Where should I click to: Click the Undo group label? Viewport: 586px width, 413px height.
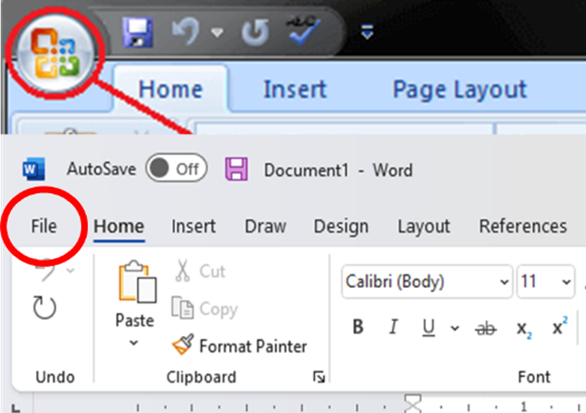pyautogui.click(x=55, y=377)
